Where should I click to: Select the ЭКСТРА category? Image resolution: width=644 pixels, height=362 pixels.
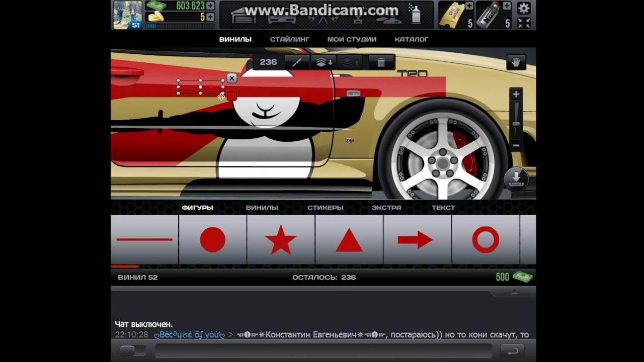pos(386,208)
